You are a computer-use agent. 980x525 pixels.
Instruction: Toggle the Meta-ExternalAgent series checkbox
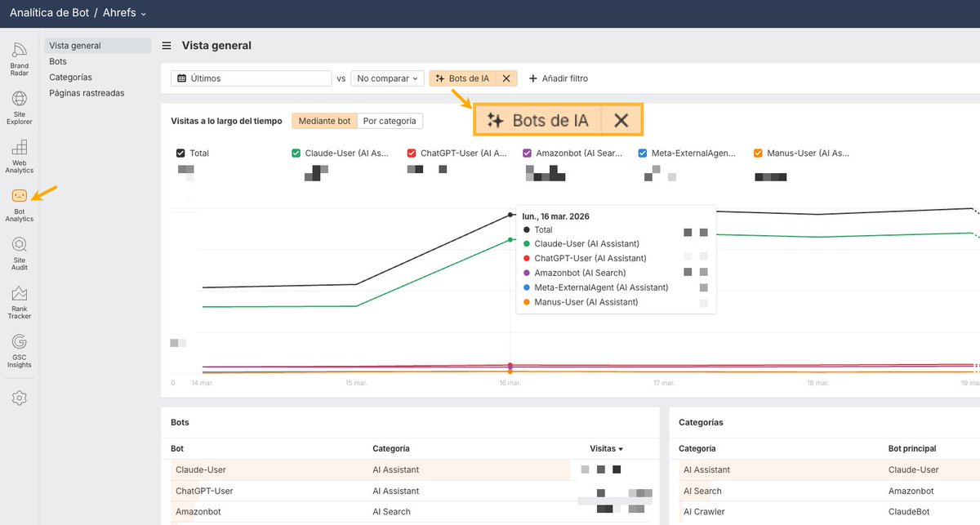643,153
